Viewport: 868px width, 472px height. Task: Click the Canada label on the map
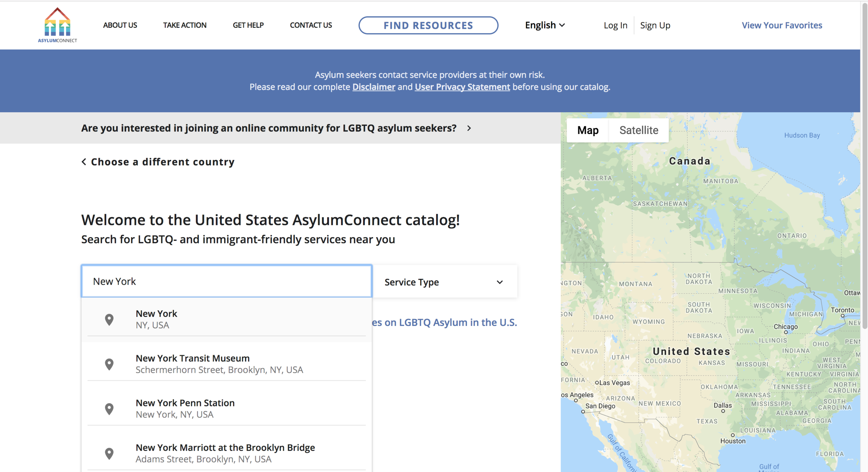(x=690, y=161)
